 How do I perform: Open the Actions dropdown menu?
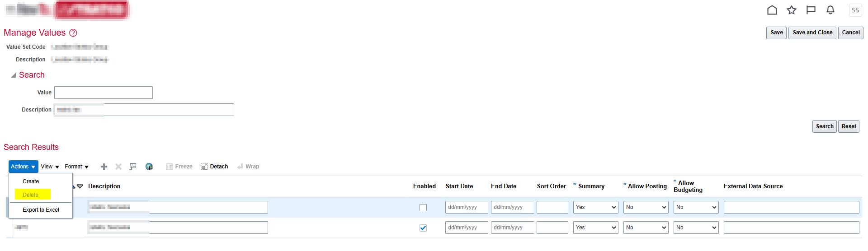click(23, 167)
